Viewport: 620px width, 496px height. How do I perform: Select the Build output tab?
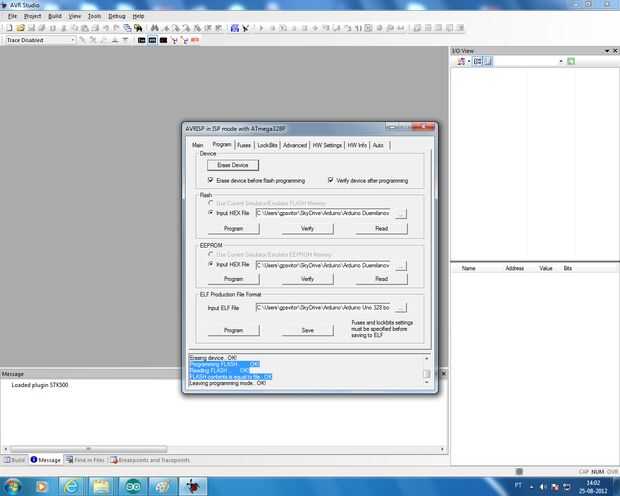[15, 460]
